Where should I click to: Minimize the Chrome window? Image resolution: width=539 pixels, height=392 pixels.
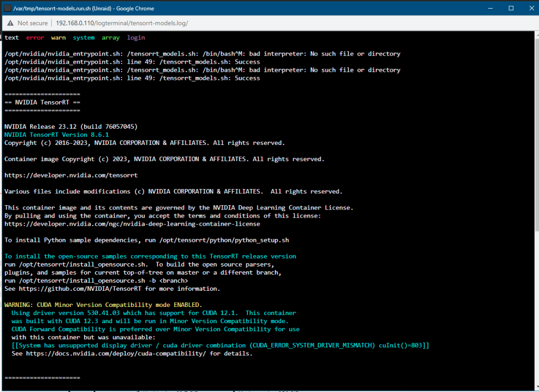490,8
